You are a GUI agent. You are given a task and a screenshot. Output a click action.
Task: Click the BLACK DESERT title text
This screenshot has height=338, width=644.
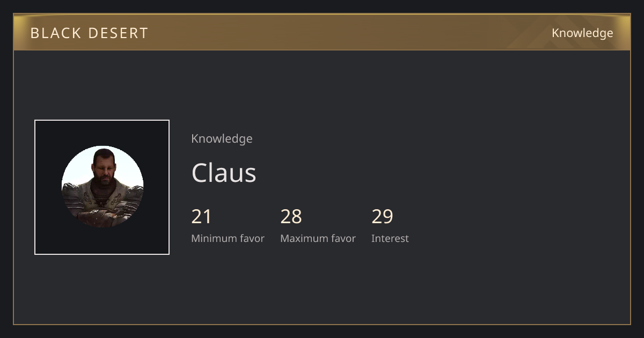89,33
